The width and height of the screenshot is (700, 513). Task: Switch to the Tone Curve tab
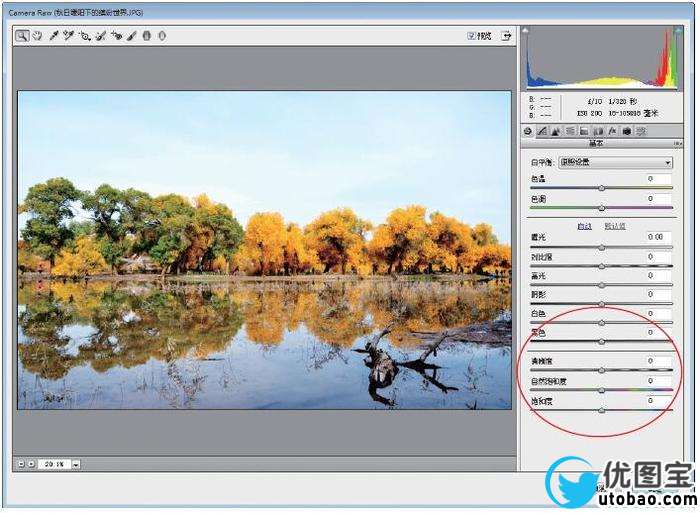(x=542, y=131)
